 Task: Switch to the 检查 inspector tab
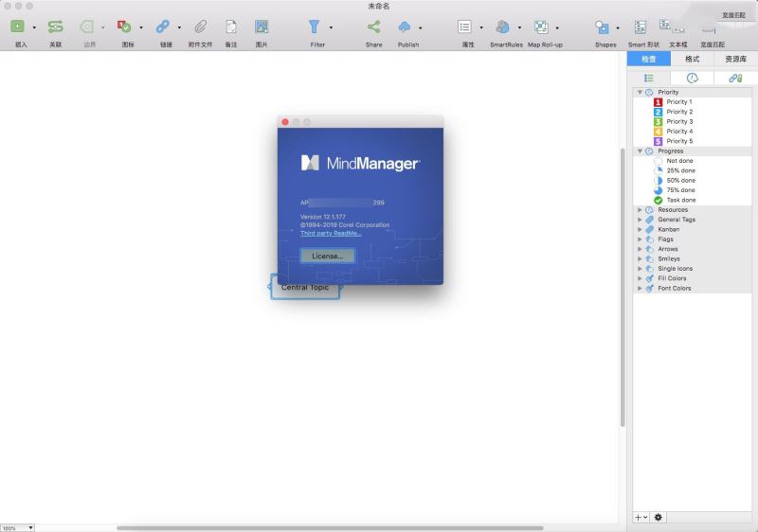pyautogui.click(x=649, y=59)
